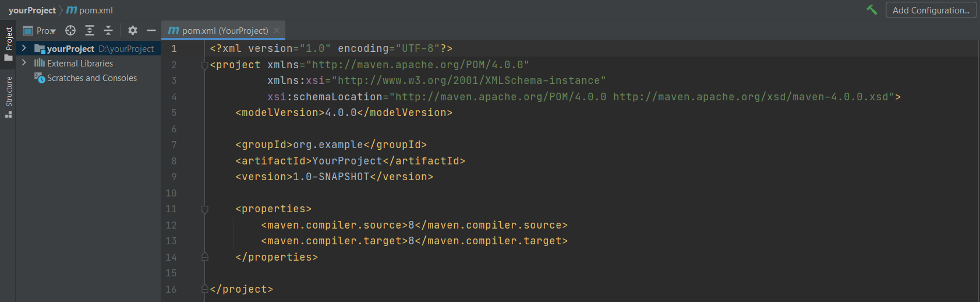Expand the External Libraries node
The height and width of the screenshot is (302, 980).
tap(24, 63)
